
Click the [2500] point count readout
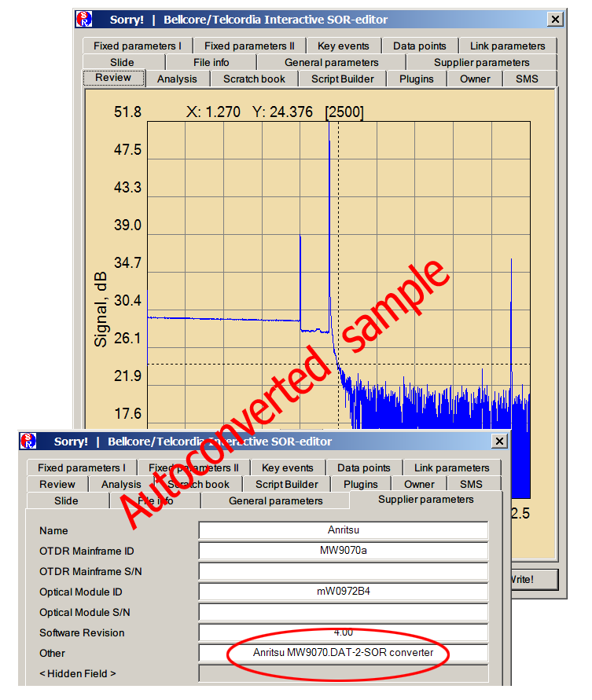tap(344, 112)
